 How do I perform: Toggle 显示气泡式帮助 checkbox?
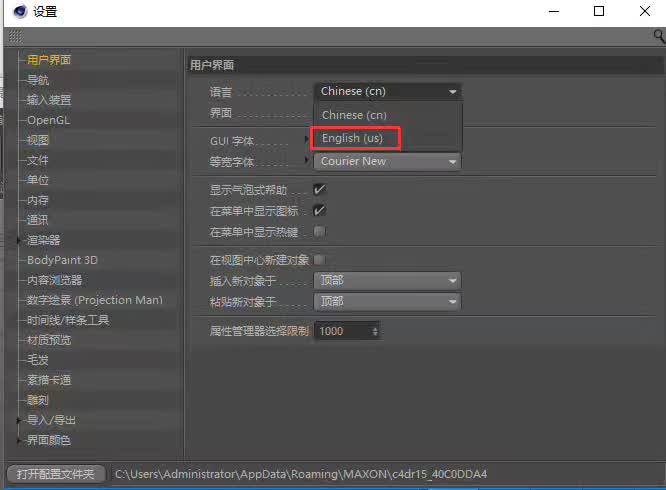320,189
